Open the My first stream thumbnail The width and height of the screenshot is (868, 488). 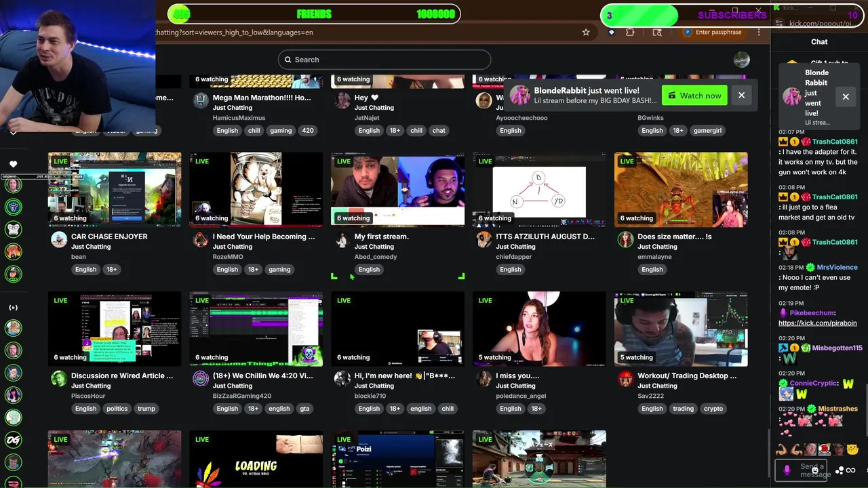point(397,189)
